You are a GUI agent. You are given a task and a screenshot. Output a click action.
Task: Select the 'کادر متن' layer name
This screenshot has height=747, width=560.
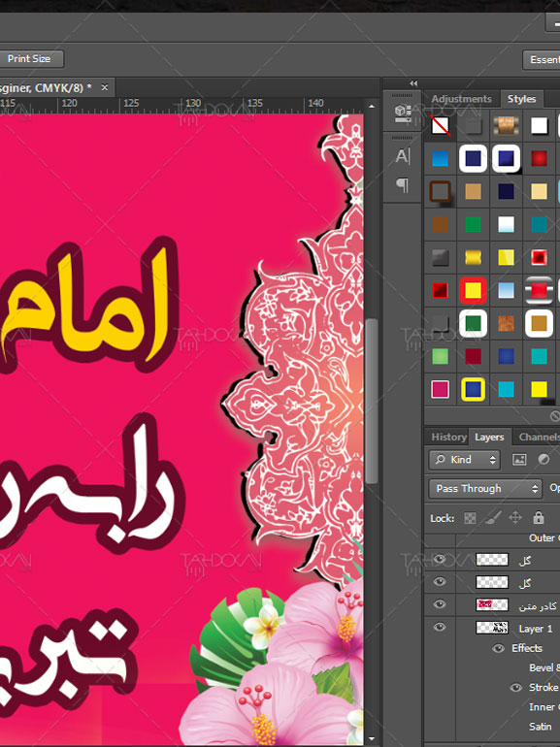[538, 606]
